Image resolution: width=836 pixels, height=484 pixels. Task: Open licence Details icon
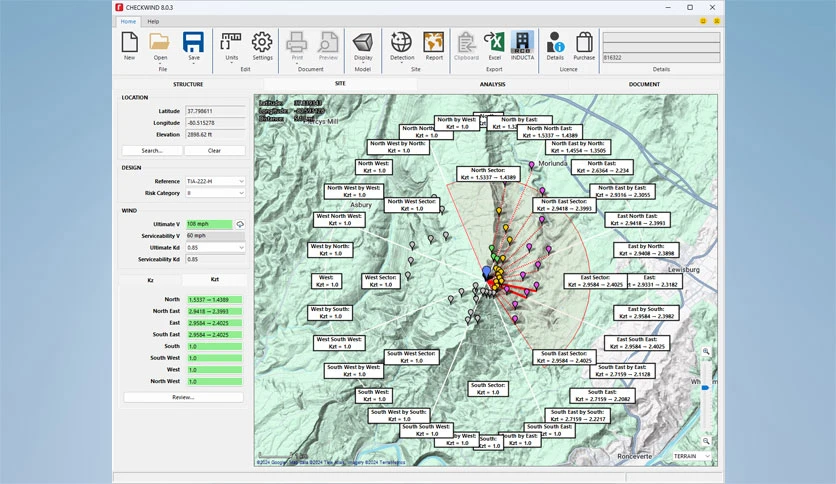tap(554, 42)
